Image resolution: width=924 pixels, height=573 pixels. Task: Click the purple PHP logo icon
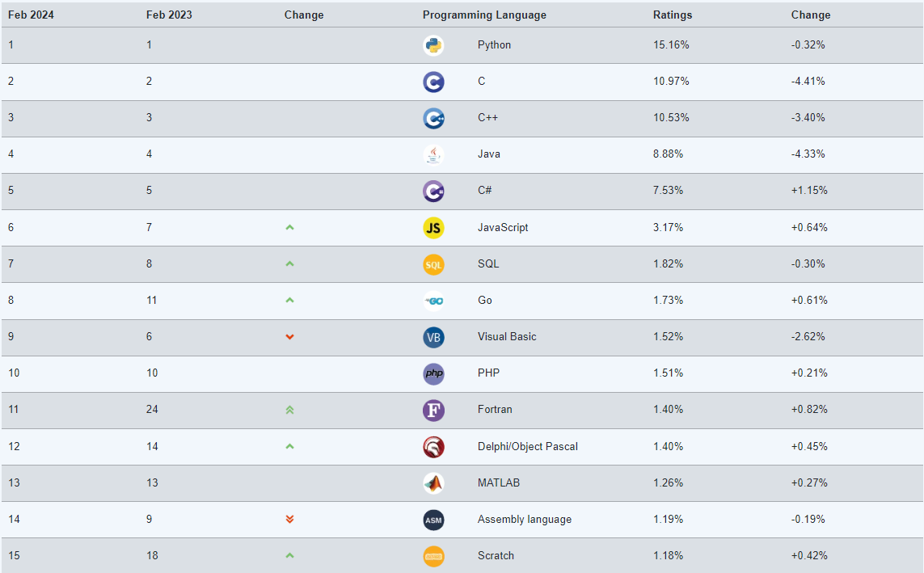click(x=433, y=373)
